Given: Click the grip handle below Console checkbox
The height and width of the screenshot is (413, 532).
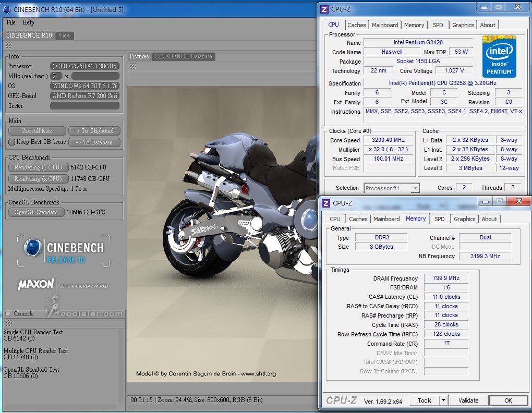Looking at the screenshot, I should coord(8,323).
